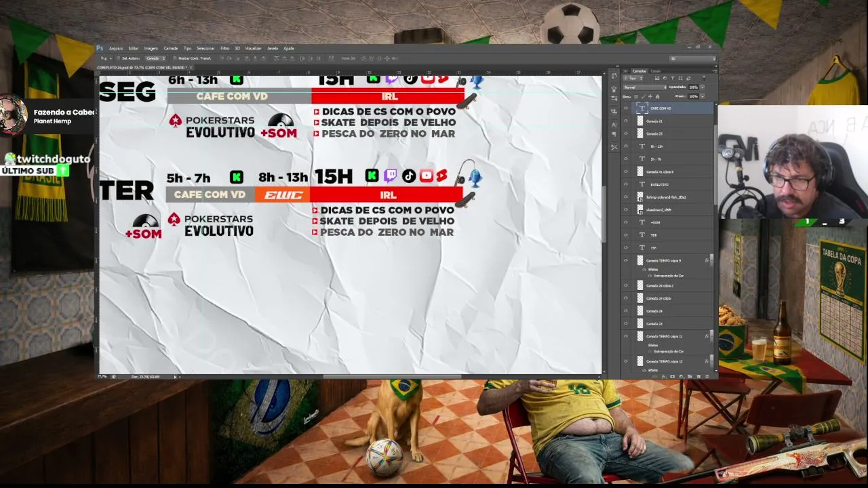Click lock transparent pixels icon
This screenshot has height=488, width=868.
(x=637, y=96)
